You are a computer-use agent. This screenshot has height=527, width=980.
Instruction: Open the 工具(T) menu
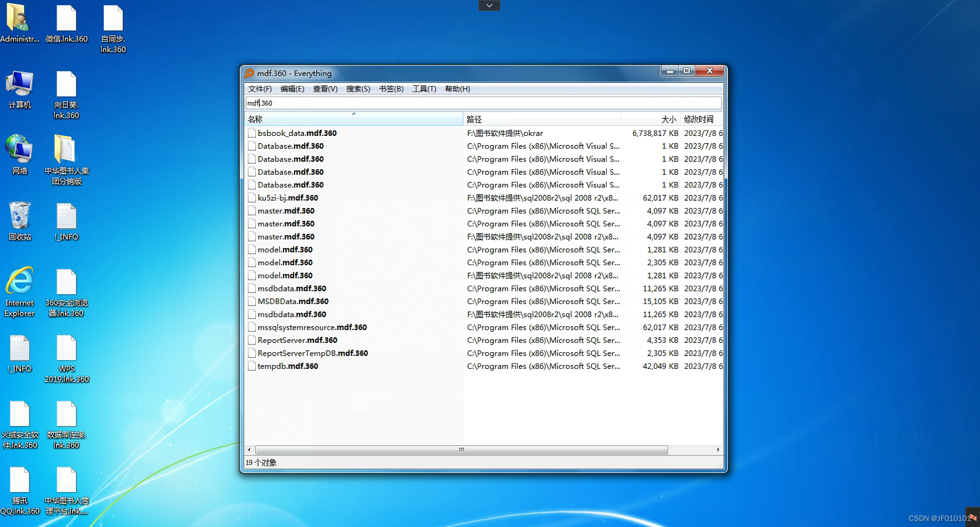pyautogui.click(x=424, y=89)
